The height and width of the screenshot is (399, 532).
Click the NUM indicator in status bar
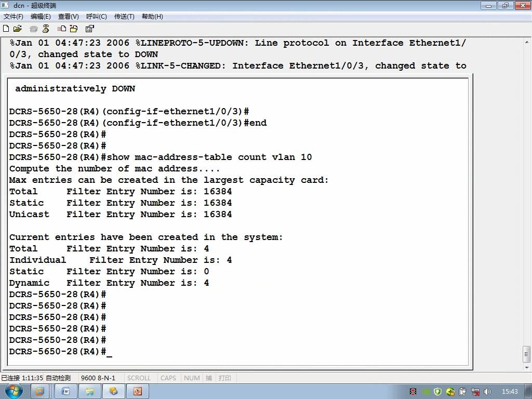click(192, 378)
